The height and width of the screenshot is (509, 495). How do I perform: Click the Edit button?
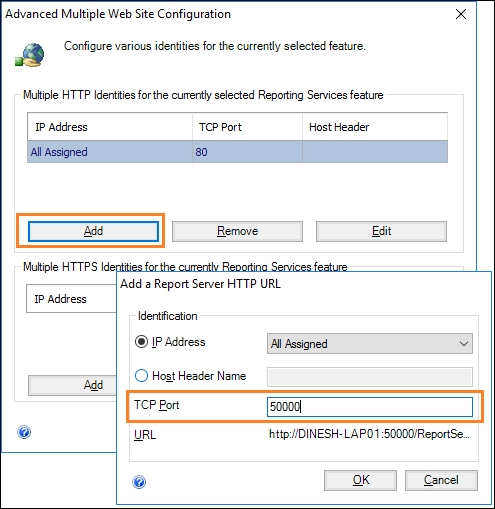[381, 231]
